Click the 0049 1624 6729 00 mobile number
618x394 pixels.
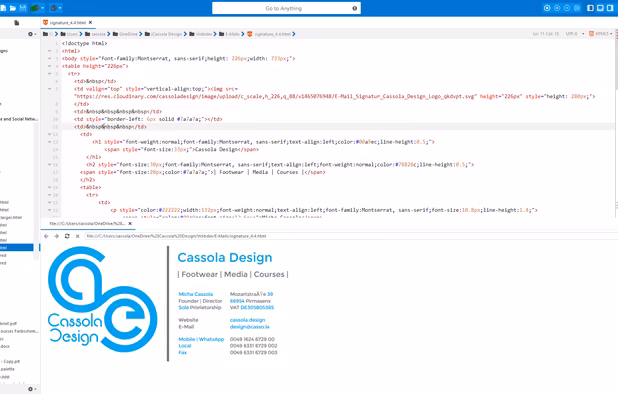(252, 339)
